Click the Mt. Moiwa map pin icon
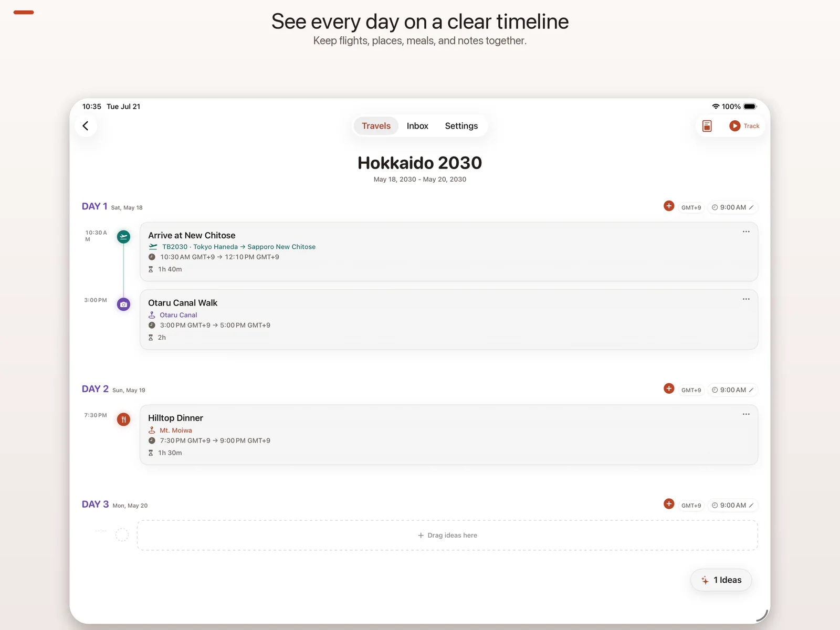Screen dimensions: 840x630 click(152, 430)
